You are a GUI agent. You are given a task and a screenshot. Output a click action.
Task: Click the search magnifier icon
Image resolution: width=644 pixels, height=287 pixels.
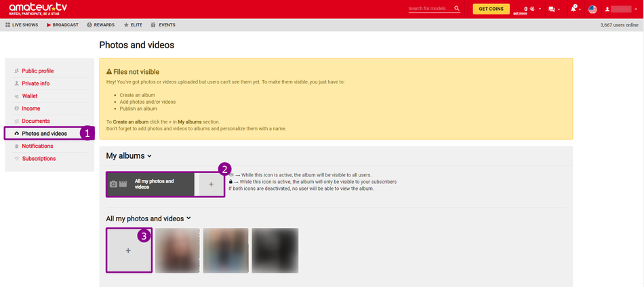[457, 9]
